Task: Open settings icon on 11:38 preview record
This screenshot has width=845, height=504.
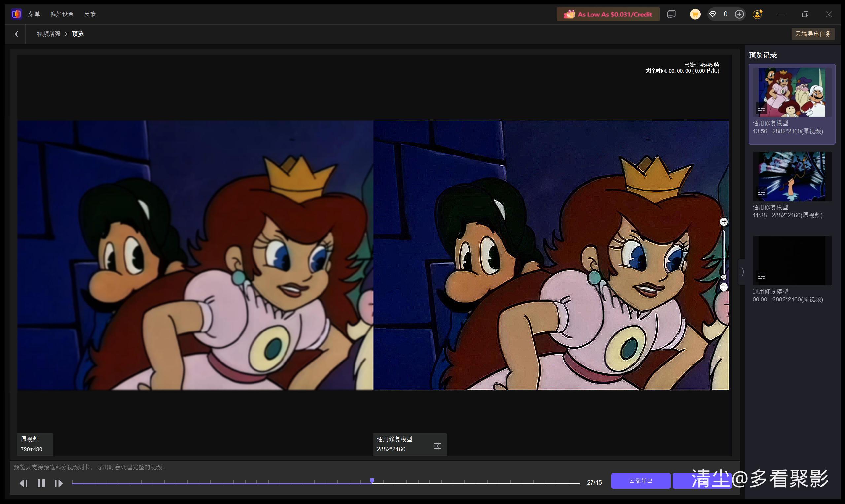Action: [x=761, y=193]
